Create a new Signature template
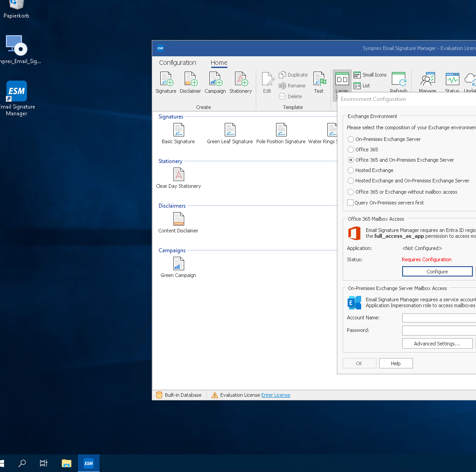476x472 pixels. point(166,82)
